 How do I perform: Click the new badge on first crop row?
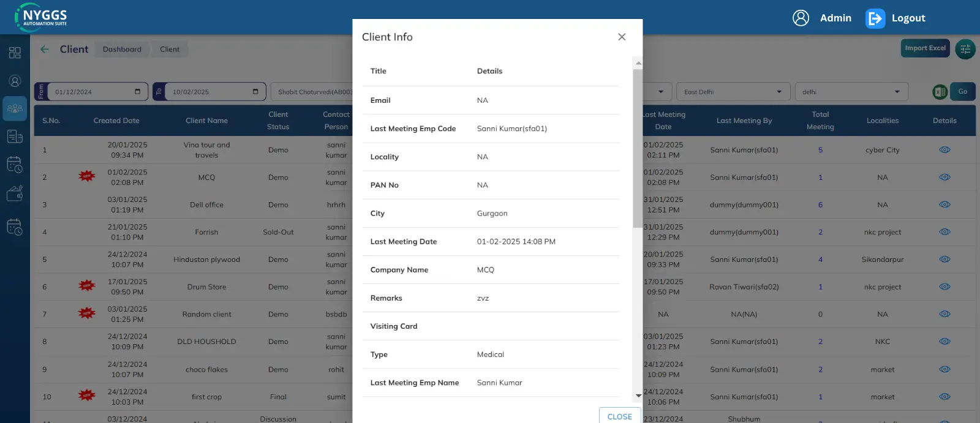pos(87,395)
